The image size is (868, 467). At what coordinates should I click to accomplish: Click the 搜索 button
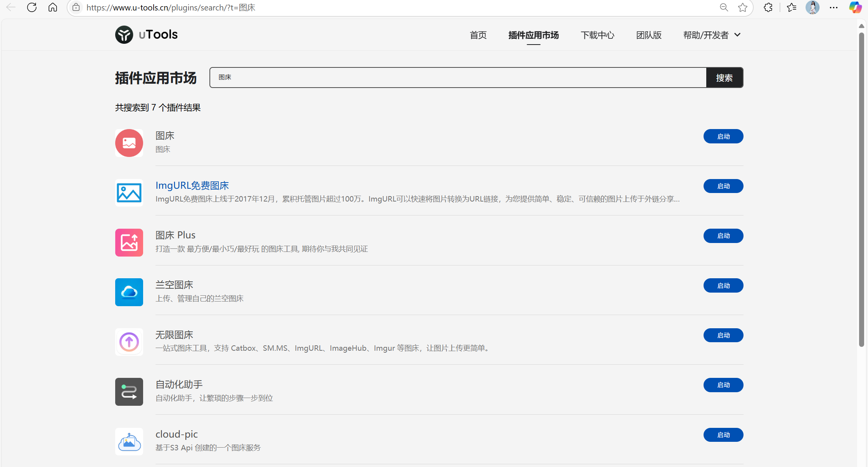[724, 78]
